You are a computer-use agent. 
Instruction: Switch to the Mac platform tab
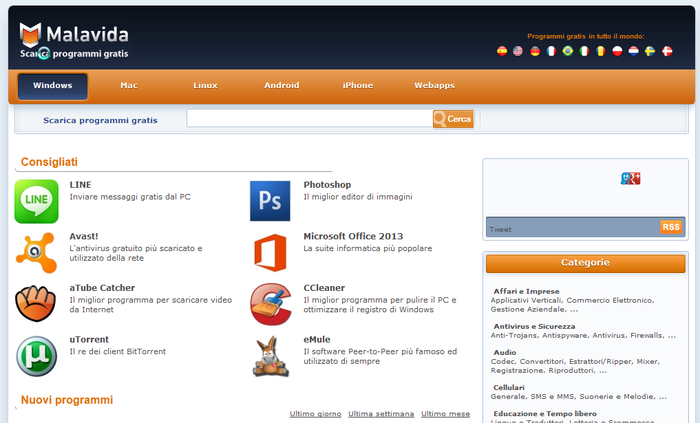coord(129,86)
